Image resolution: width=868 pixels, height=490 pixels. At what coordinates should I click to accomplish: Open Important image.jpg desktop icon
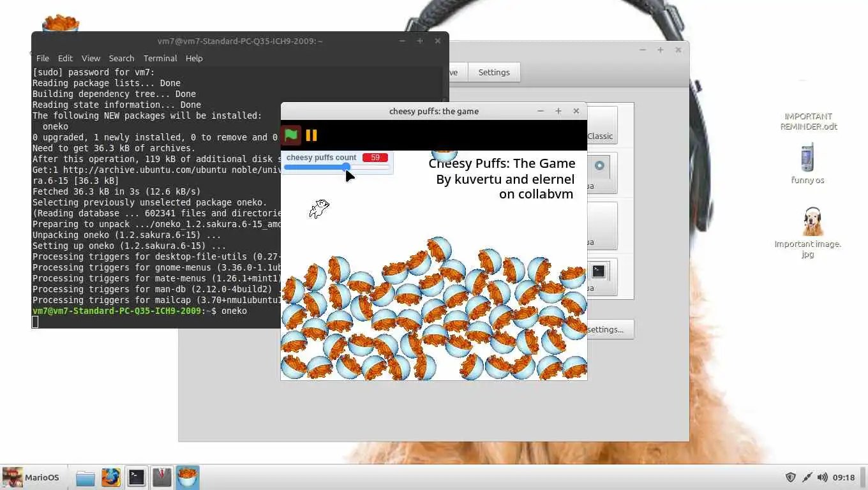pos(807,232)
